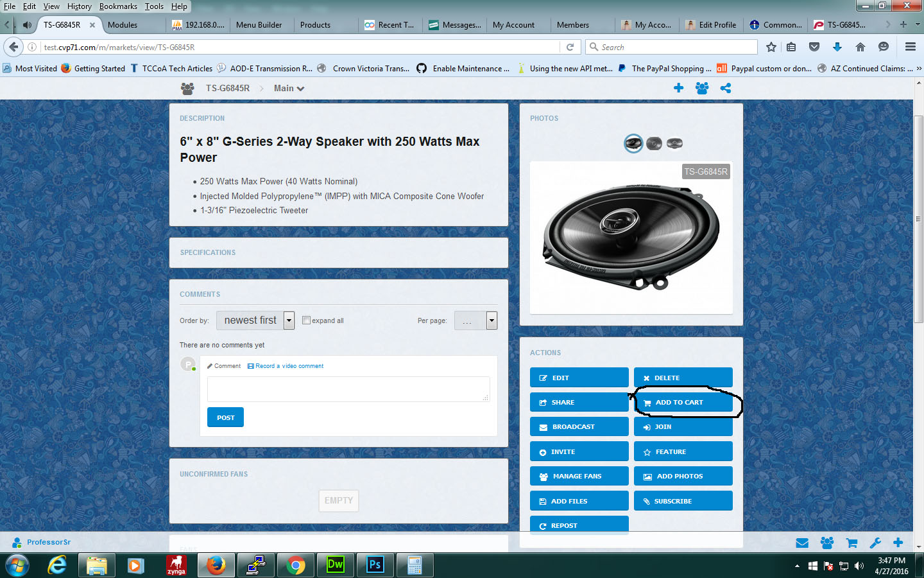
Task: Click the ADD TO CART button
Action: [683, 402]
